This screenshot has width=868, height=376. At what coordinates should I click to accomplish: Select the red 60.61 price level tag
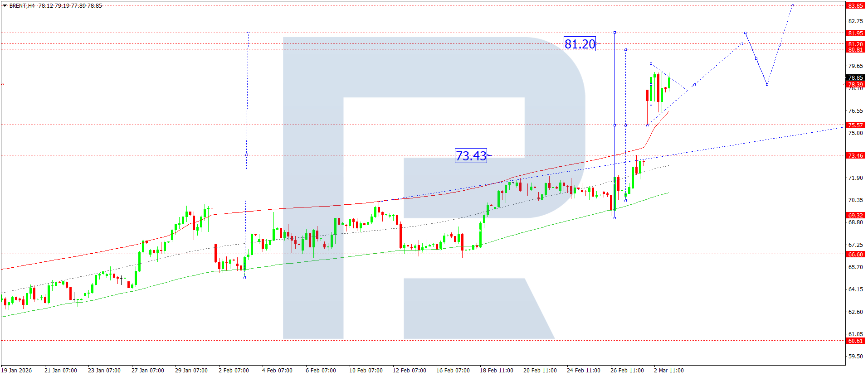[x=855, y=341]
